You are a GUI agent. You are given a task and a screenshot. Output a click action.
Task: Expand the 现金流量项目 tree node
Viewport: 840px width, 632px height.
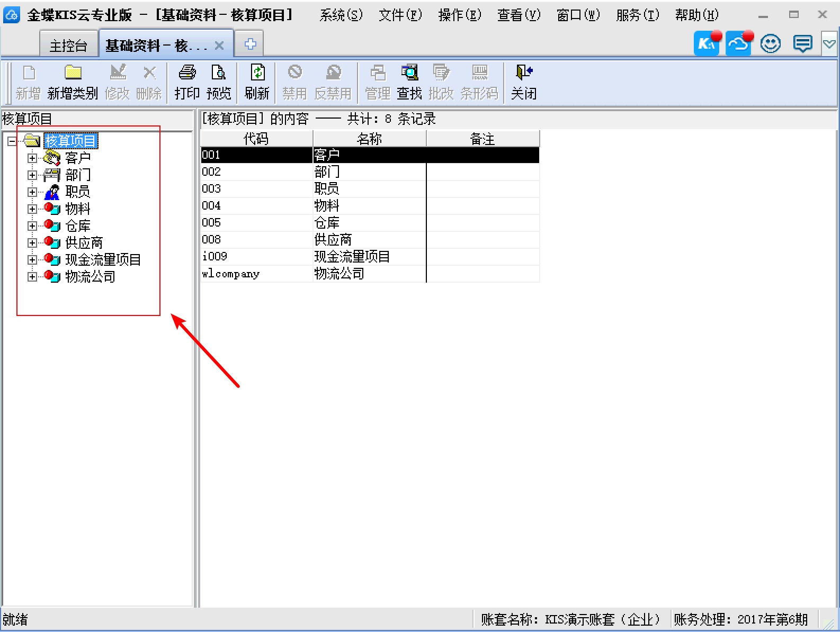tap(32, 260)
